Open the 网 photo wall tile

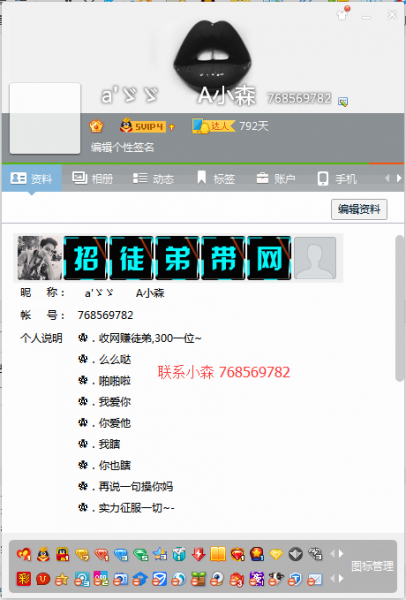click(269, 258)
